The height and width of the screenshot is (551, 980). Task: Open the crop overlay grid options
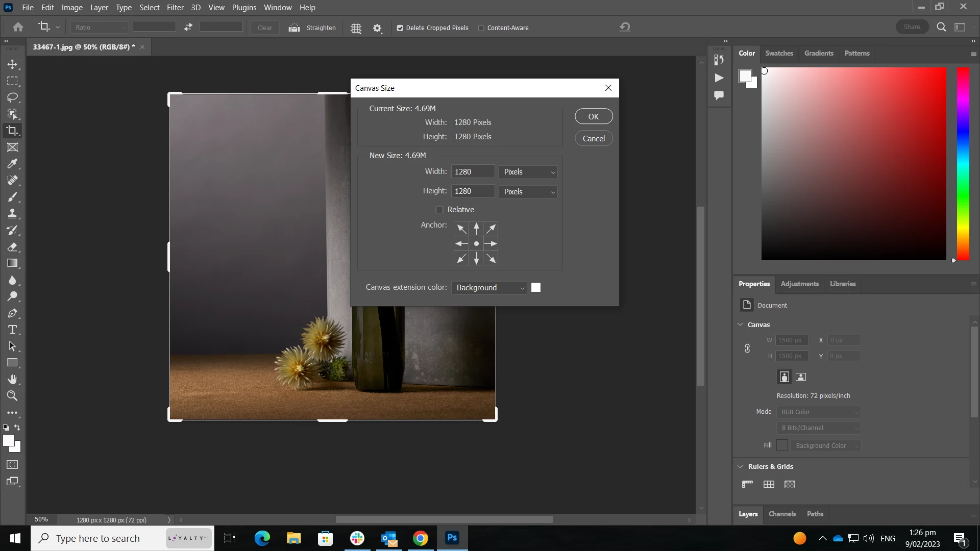tap(356, 28)
